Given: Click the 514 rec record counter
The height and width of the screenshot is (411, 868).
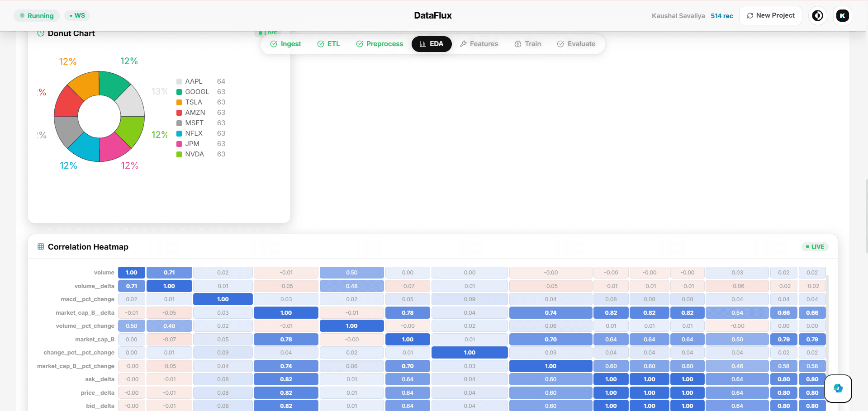Looking at the screenshot, I should click(x=722, y=16).
